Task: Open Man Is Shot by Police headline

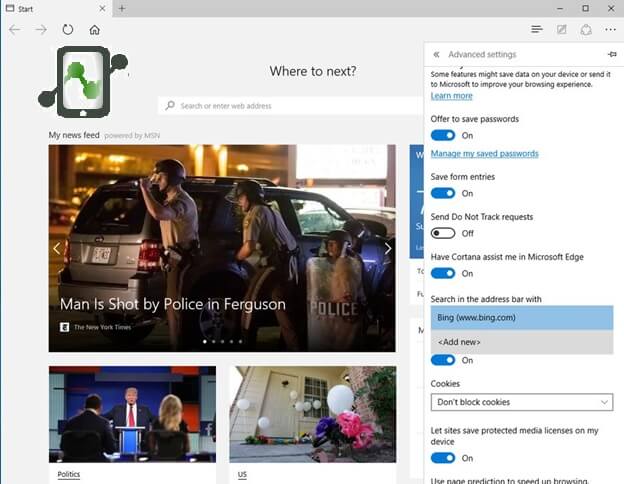Action: click(x=173, y=304)
